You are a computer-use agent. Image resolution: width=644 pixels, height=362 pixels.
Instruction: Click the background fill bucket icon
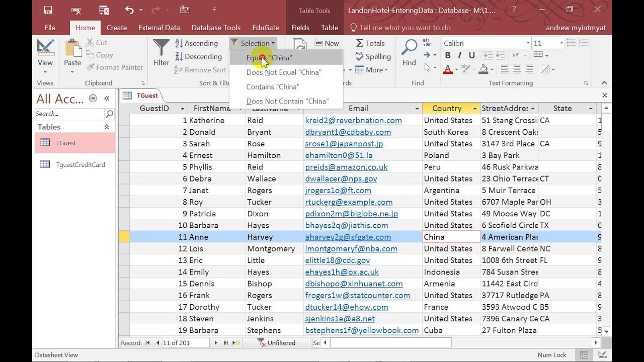coord(484,69)
